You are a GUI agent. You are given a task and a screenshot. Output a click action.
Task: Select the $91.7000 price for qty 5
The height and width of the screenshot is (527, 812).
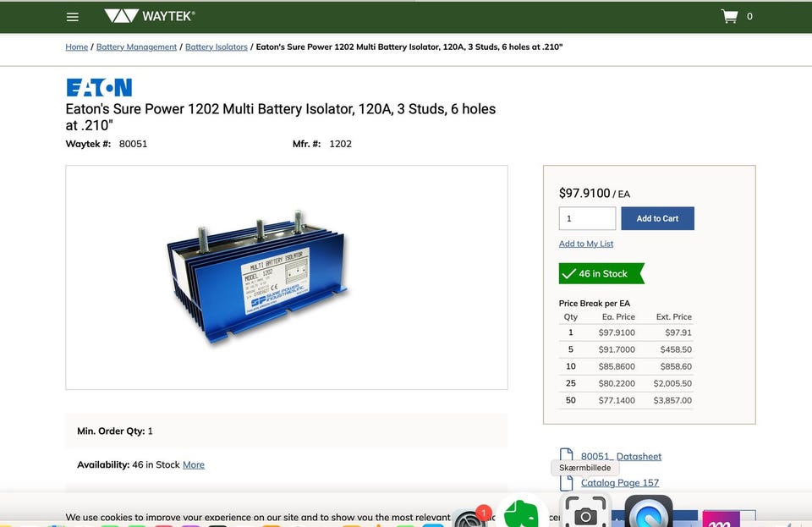tap(617, 349)
